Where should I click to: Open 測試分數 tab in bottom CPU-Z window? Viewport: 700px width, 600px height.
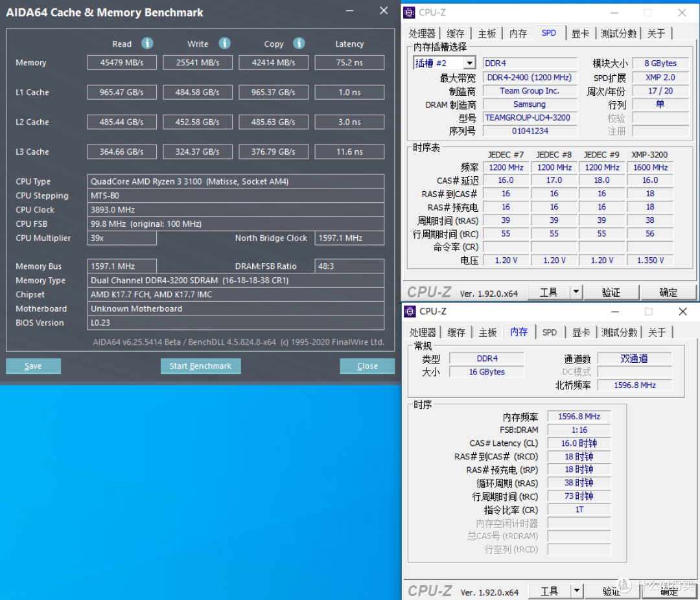tap(619, 332)
